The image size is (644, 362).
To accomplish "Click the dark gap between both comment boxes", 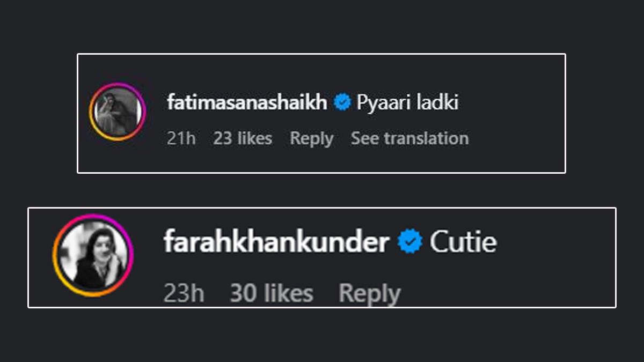I will point(322,190).
